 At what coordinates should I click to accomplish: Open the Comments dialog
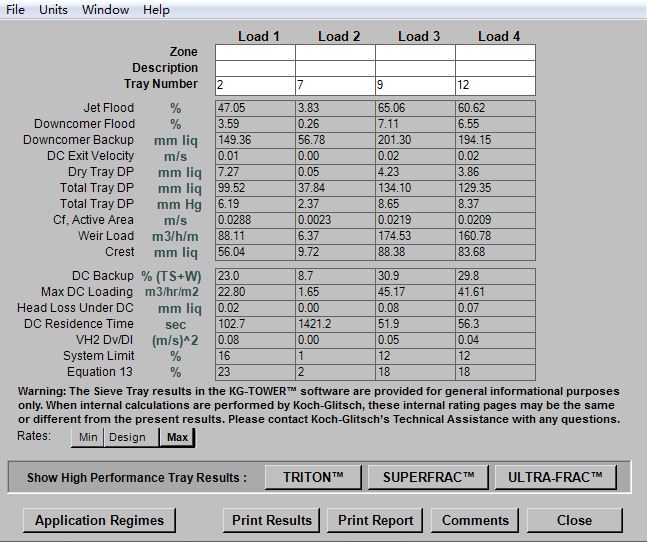pyautogui.click(x=475, y=520)
